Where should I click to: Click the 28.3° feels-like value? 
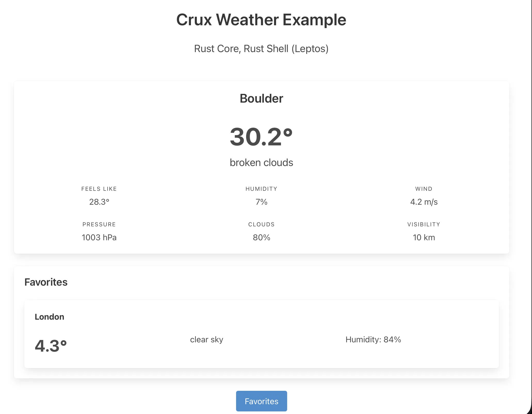click(99, 202)
